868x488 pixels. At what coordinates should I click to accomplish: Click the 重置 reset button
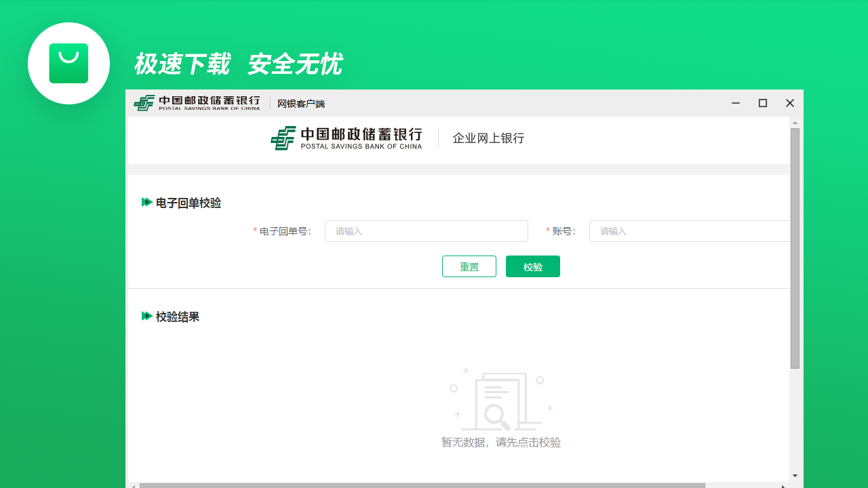point(469,266)
